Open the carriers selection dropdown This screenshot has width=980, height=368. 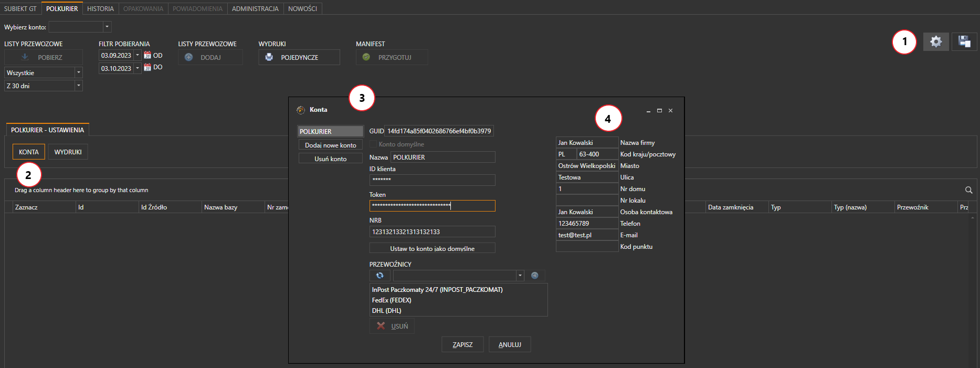pyautogui.click(x=520, y=276)
